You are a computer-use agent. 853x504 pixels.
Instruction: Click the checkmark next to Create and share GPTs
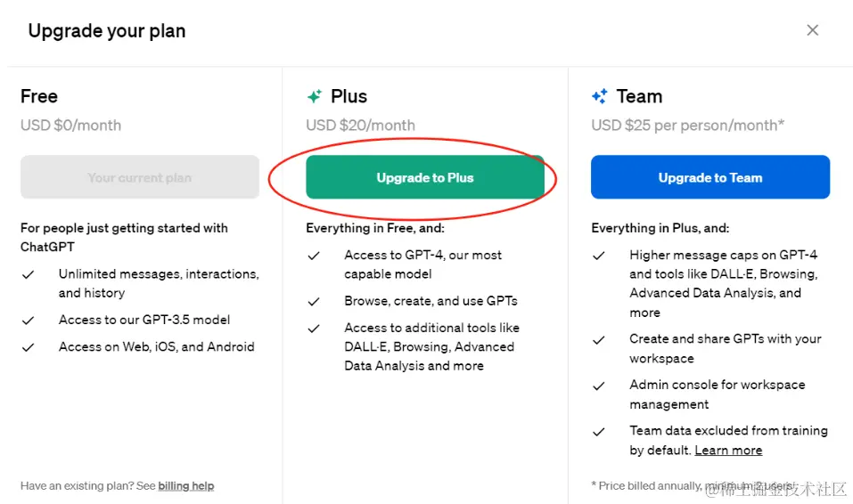pos(599,340)
